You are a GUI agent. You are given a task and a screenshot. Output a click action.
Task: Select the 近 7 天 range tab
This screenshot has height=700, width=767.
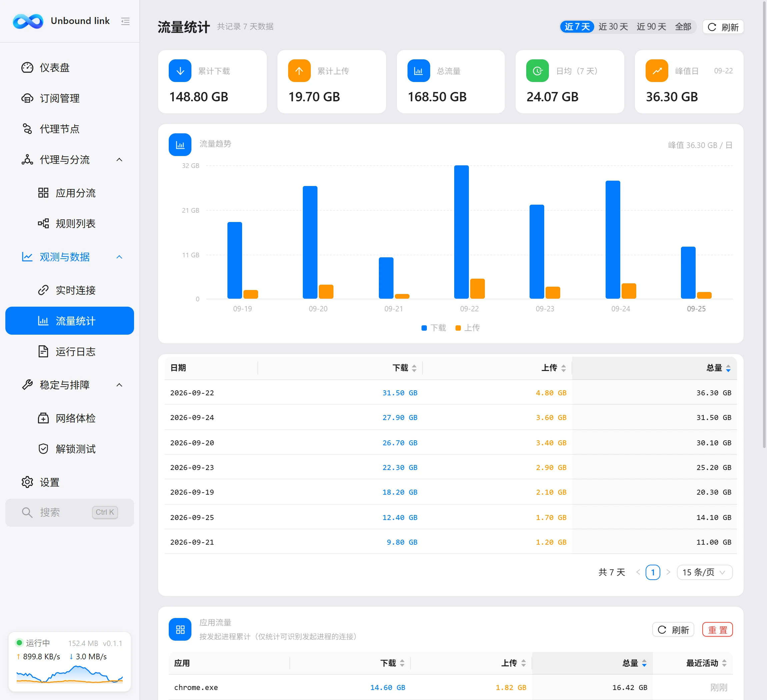point(577,27)
